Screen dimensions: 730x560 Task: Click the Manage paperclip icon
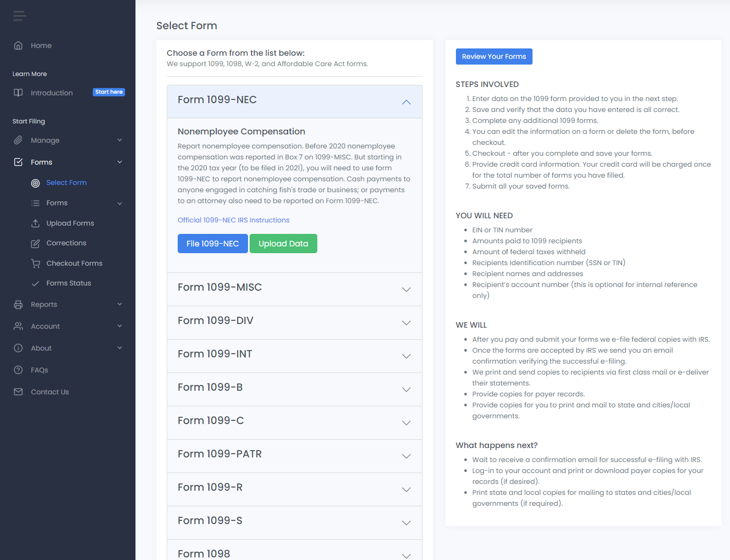click(18, 140)
